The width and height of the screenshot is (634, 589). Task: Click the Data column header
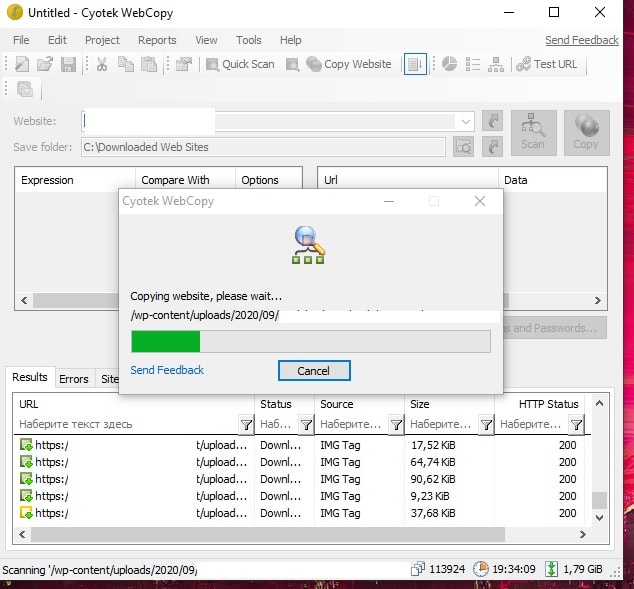tap(552, 180)
